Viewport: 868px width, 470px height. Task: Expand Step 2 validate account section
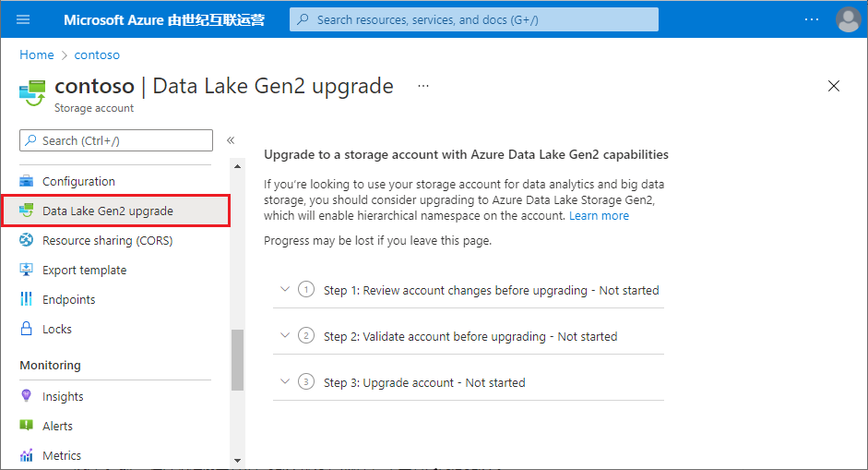pyautogui.click(x=284, y=336)
